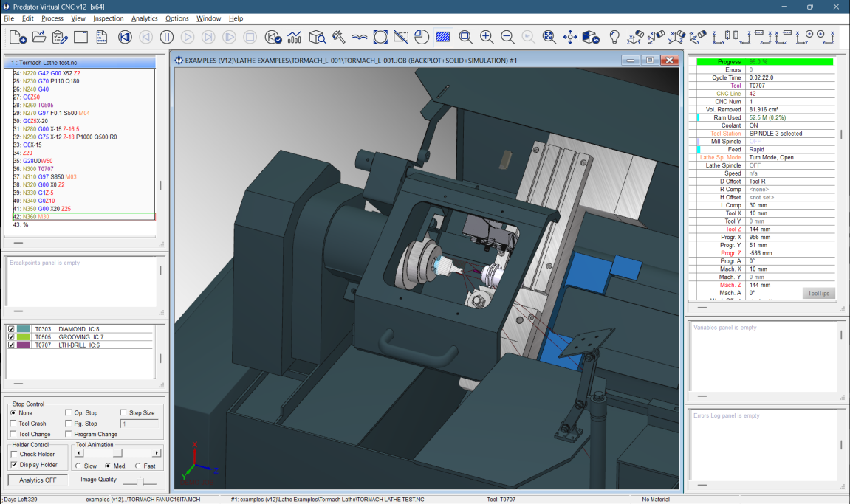Click the solid model view icon

[589, 36]
